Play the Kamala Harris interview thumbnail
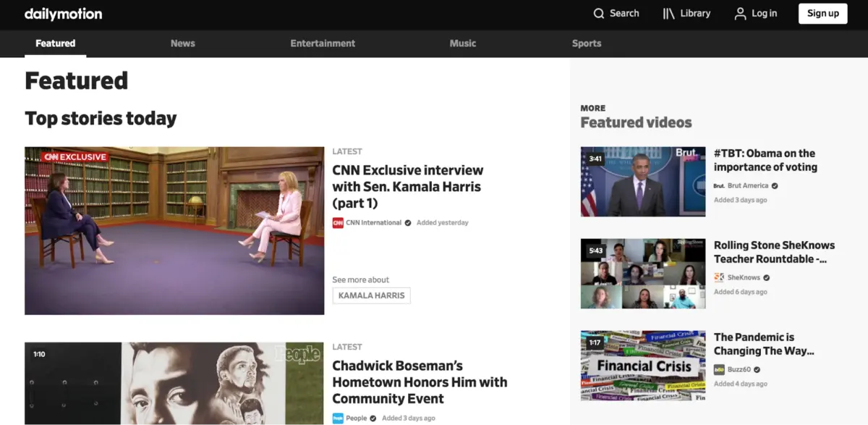Screen dimensions: 868x425 (x=174, y=231)
